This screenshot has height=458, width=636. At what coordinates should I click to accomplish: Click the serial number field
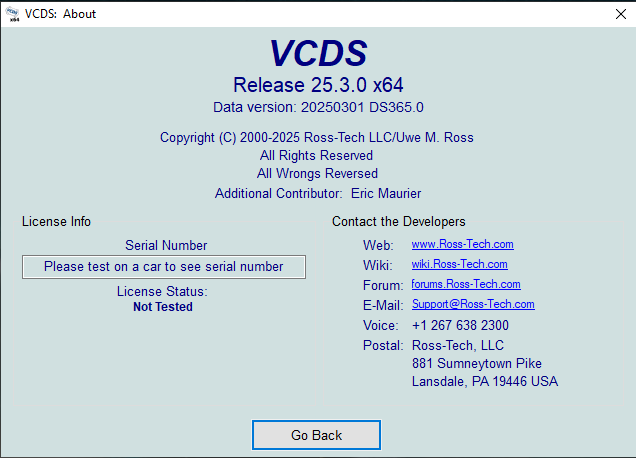coord(164,267)
